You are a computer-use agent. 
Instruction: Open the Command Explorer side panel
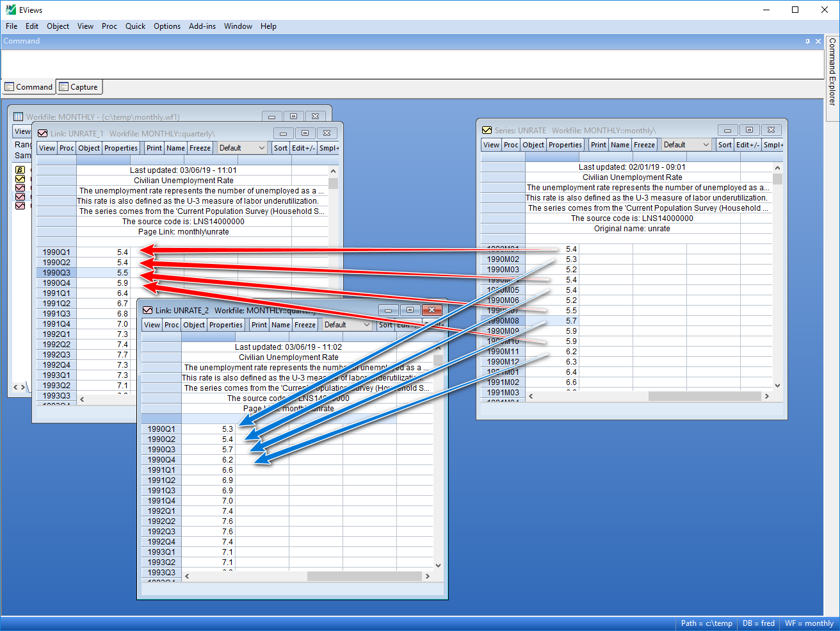(832, 72)
